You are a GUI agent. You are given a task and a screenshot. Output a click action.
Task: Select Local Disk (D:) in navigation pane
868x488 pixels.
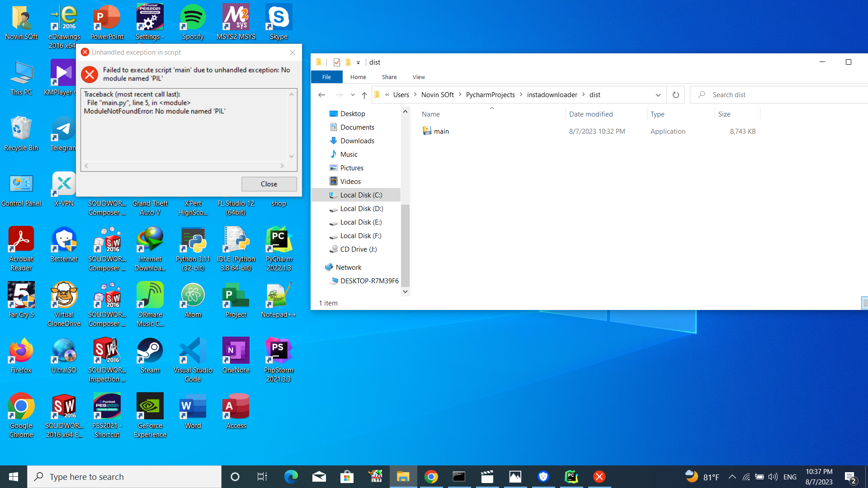point(361,208)
